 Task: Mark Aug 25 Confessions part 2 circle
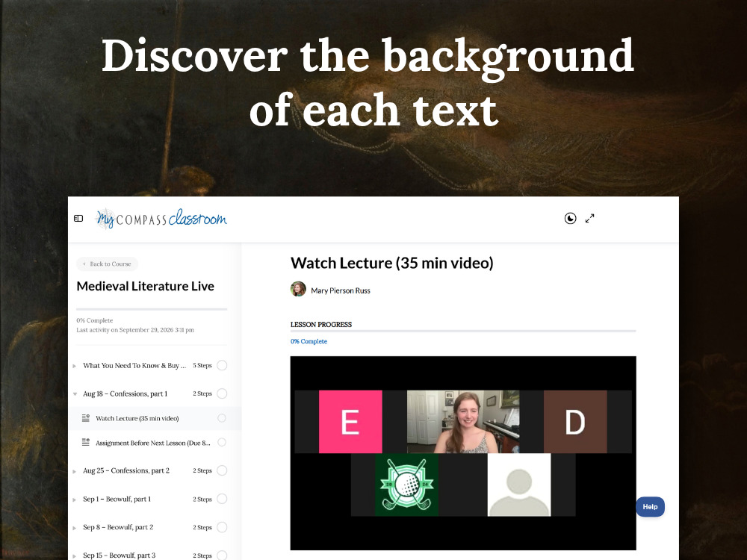(222, 470)
